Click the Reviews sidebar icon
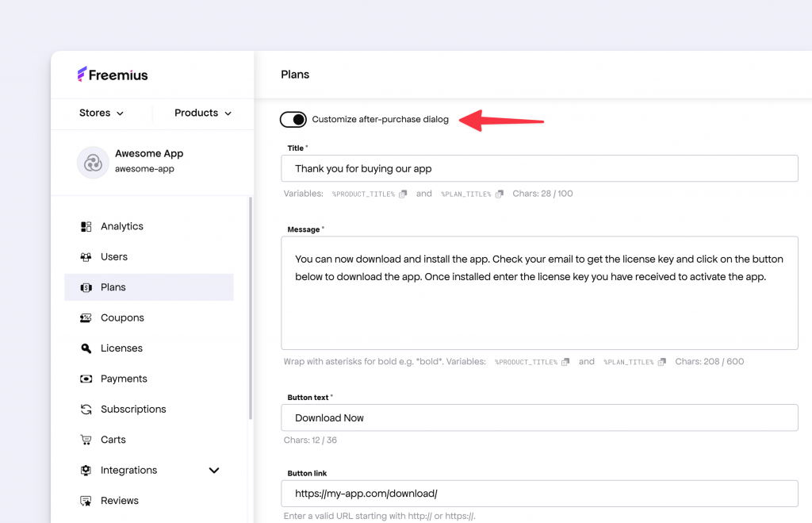This screenshot has height=523, width=812. (x=86, y=500)
